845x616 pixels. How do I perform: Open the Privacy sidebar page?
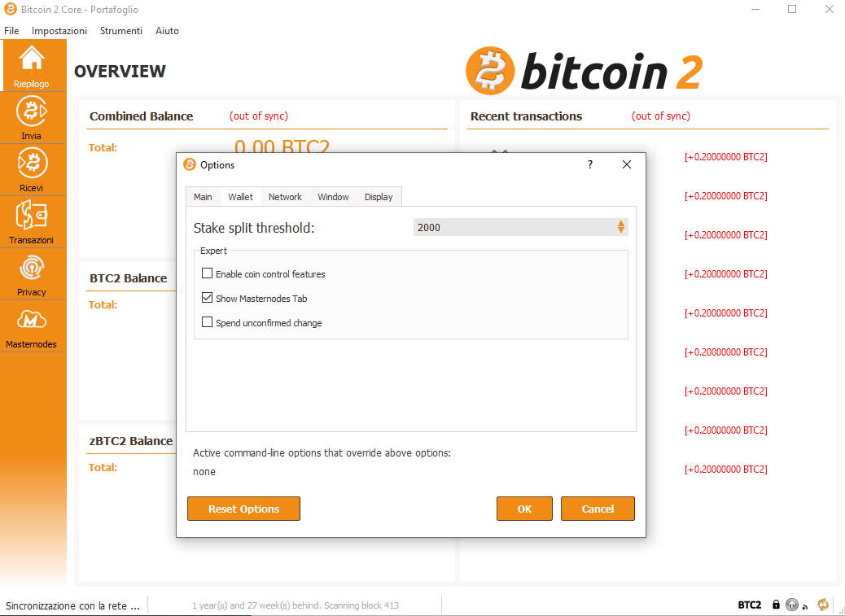tap(33, 274)
